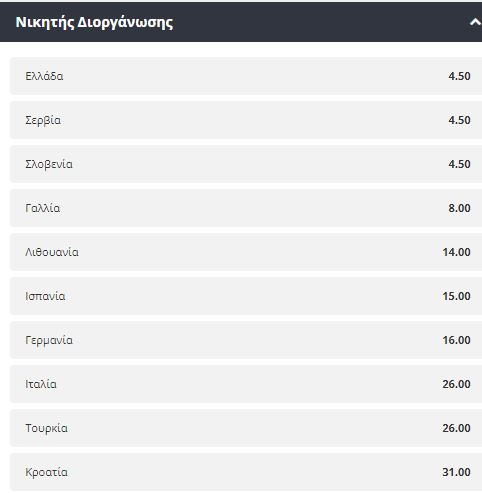Pick odds 4.50 for Ελλάδα
This screenshot has height=493, width=482.
click(459, 76)
